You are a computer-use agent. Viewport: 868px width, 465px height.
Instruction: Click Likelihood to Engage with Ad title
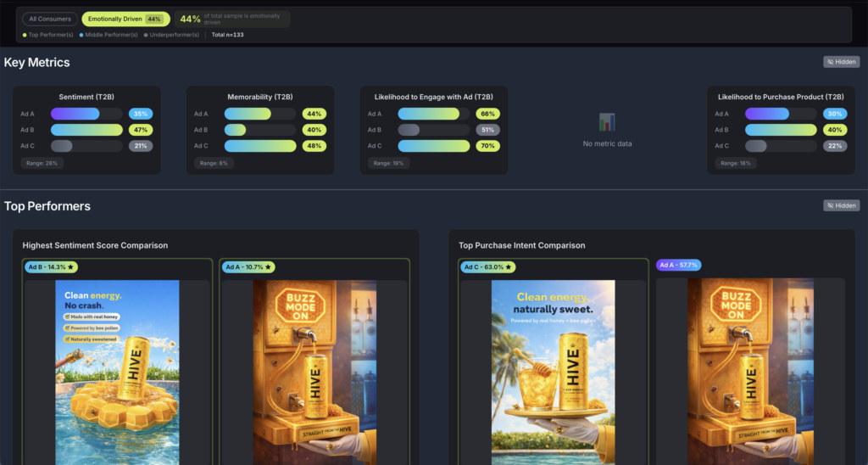(433, 97)
